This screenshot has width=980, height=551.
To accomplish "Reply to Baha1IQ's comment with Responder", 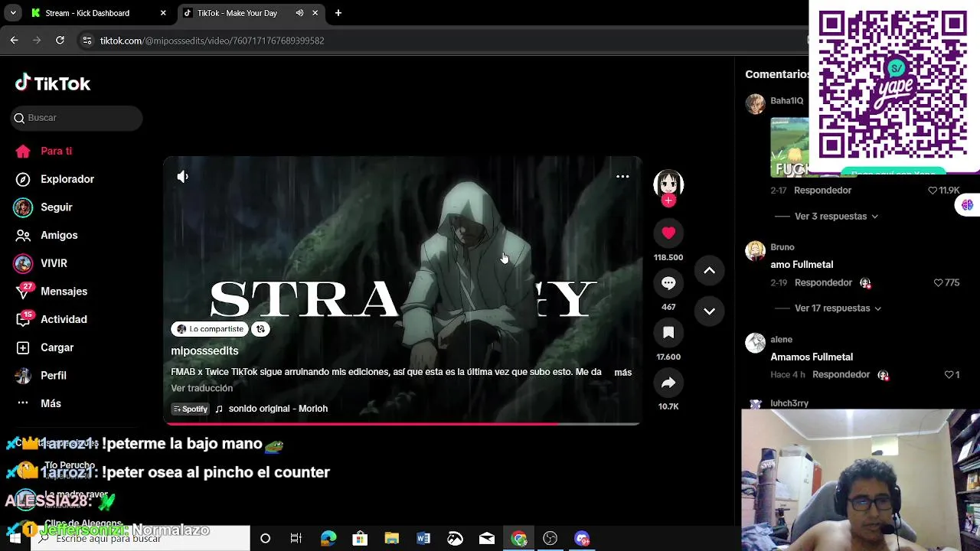I will coord(822,191).
